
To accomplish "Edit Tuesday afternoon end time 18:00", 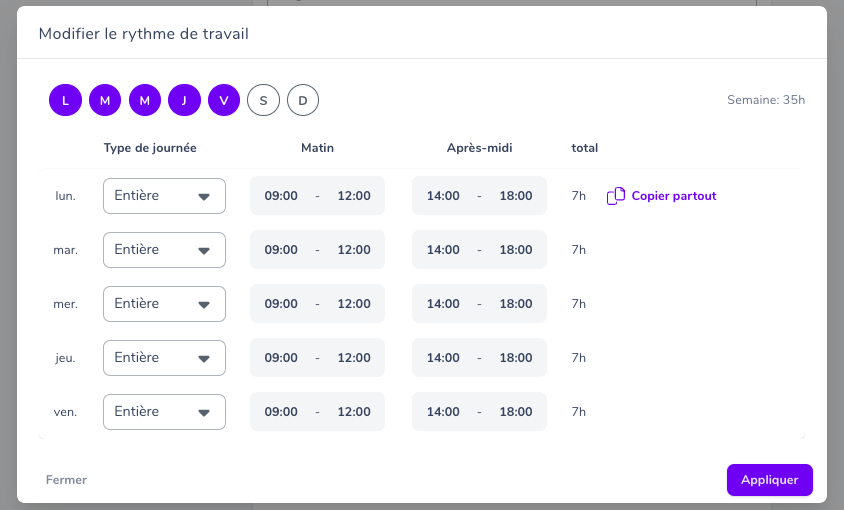I will [516, 250].
